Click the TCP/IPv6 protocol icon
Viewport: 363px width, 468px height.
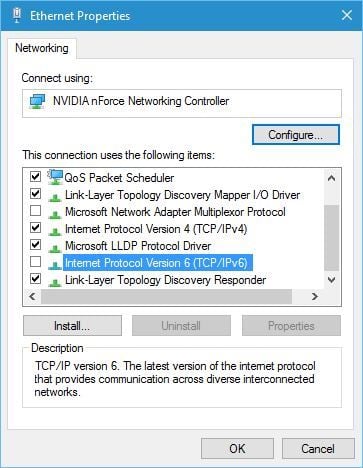(55, 264)
